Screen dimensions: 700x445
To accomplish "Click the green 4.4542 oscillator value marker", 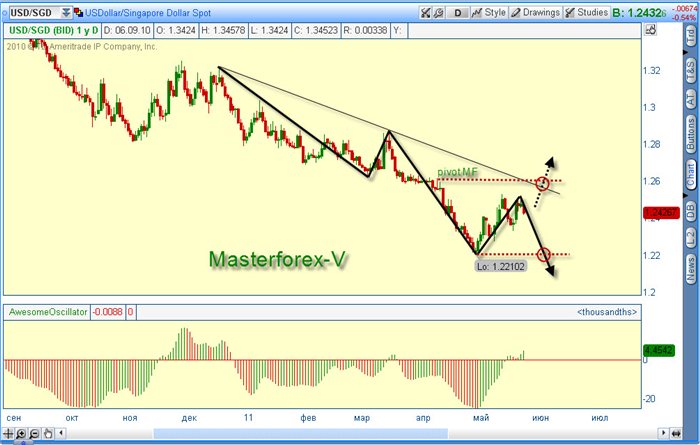I will point(658,350).
